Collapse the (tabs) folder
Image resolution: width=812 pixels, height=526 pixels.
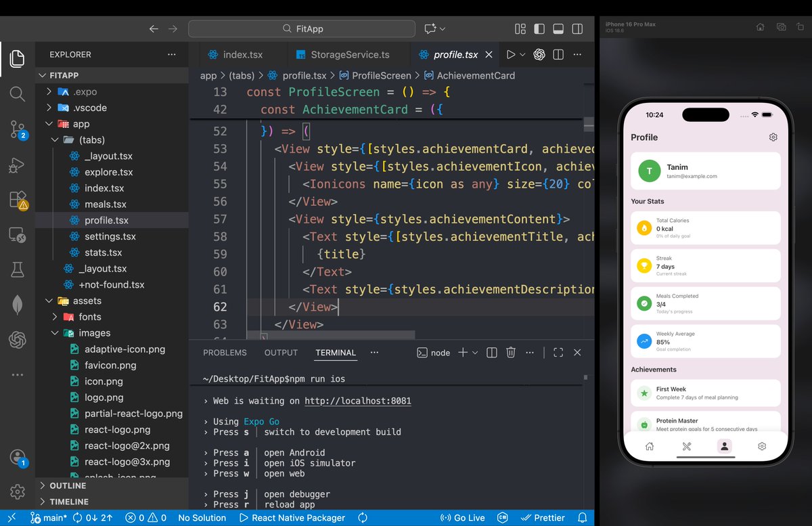tap(112, 140)
